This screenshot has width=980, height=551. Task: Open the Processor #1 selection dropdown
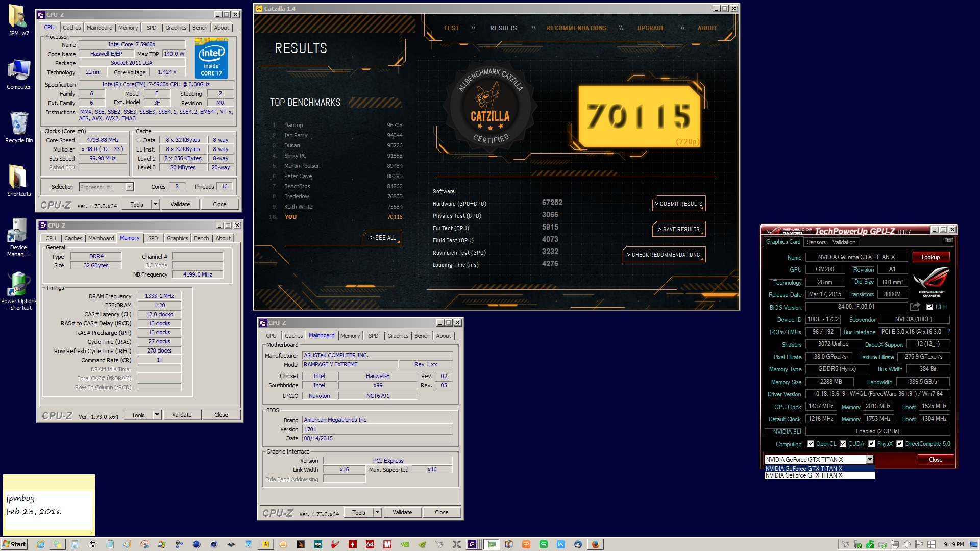pyautogui.click(x=129, y=187)
